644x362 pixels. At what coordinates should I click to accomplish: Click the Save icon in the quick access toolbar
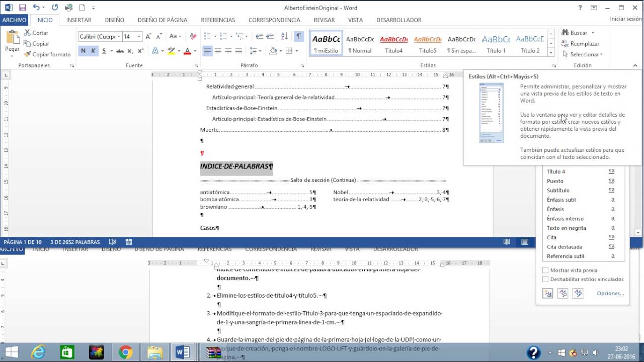tap(23, 8)
